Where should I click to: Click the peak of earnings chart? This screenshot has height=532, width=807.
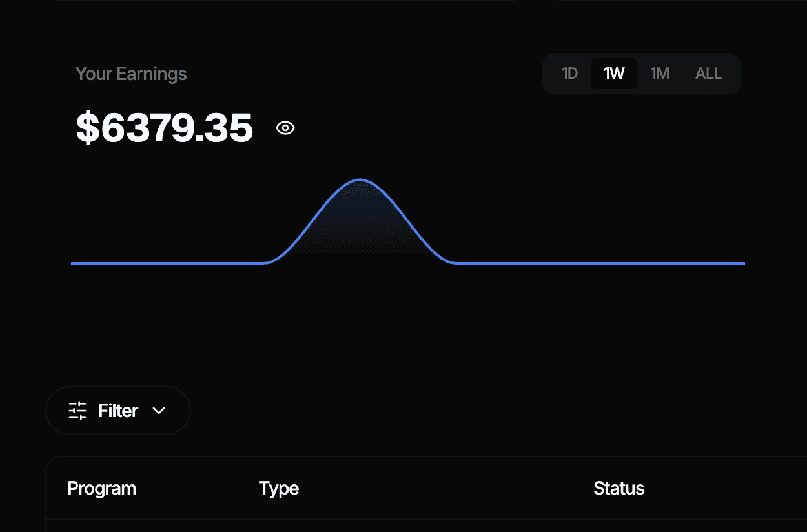coord(360,179)
